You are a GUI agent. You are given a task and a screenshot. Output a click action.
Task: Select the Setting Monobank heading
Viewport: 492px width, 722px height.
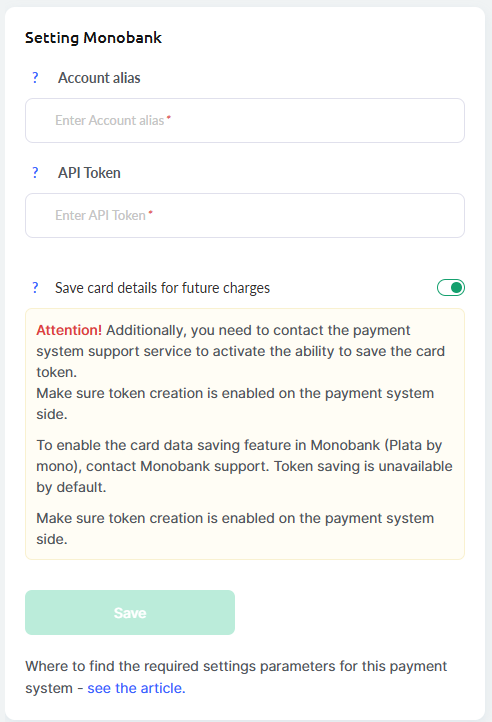(94, 38)
